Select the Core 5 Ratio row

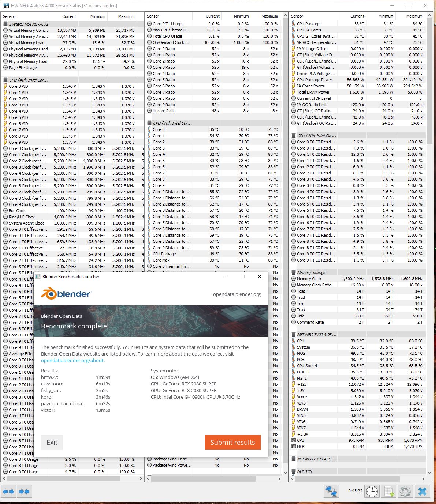pyautogui.click(x=214, y=80)
